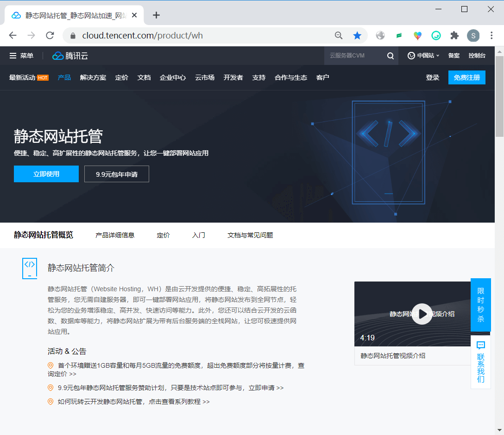
Task: Open the 企业中心 menu
Action: tap(173, 77)
